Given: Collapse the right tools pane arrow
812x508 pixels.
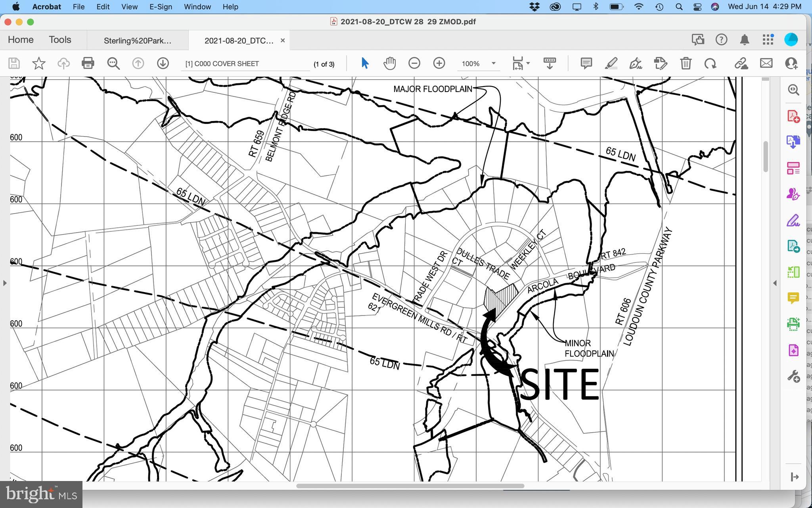Looking at the screenshot, I should pyautogui.click(x=775, y=283).
